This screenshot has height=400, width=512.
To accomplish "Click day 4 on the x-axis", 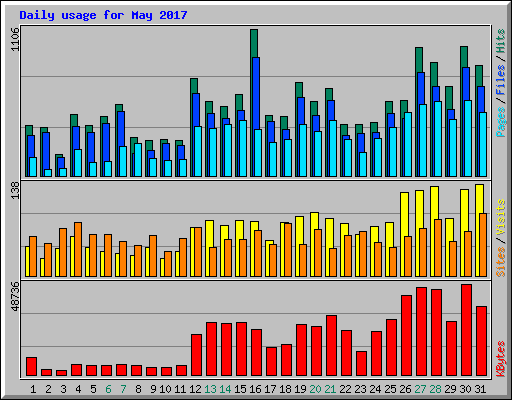I will click(78, 389).
